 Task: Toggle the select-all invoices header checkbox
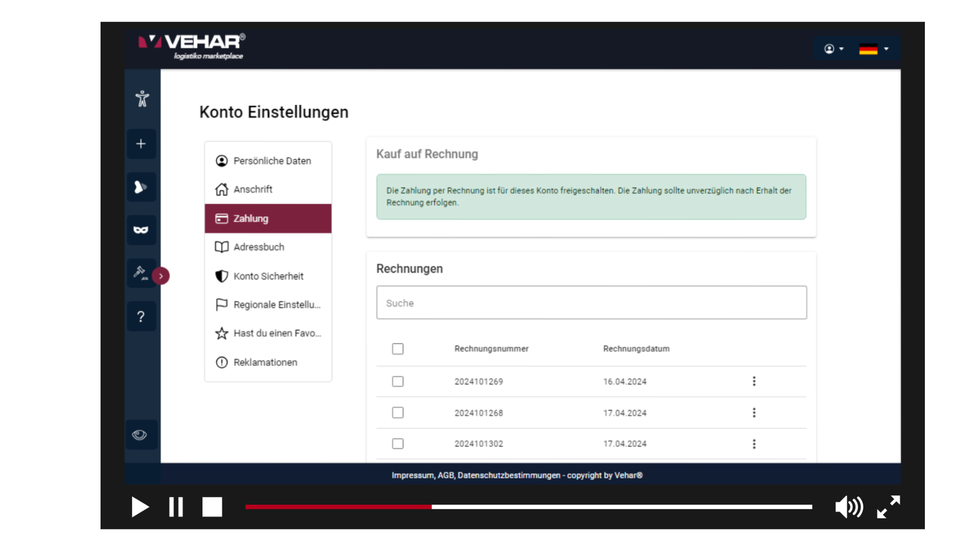coord(398,349)
